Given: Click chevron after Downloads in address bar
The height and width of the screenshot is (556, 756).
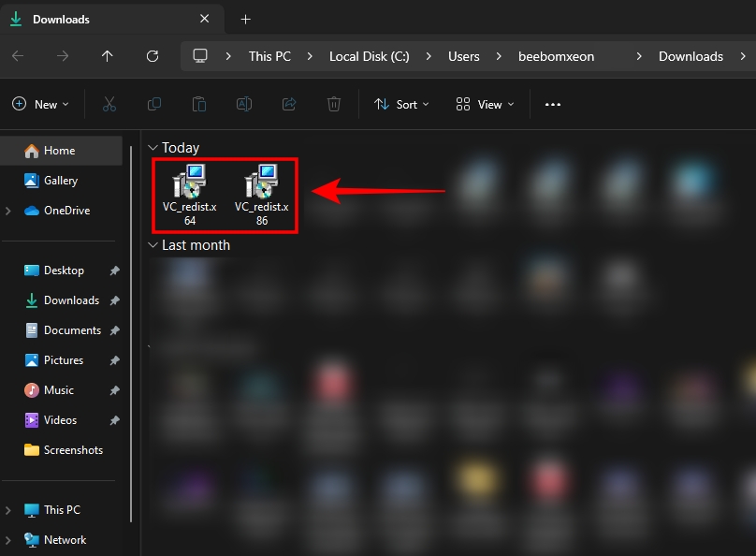Looking at the screenshot, I should (743, 56).
